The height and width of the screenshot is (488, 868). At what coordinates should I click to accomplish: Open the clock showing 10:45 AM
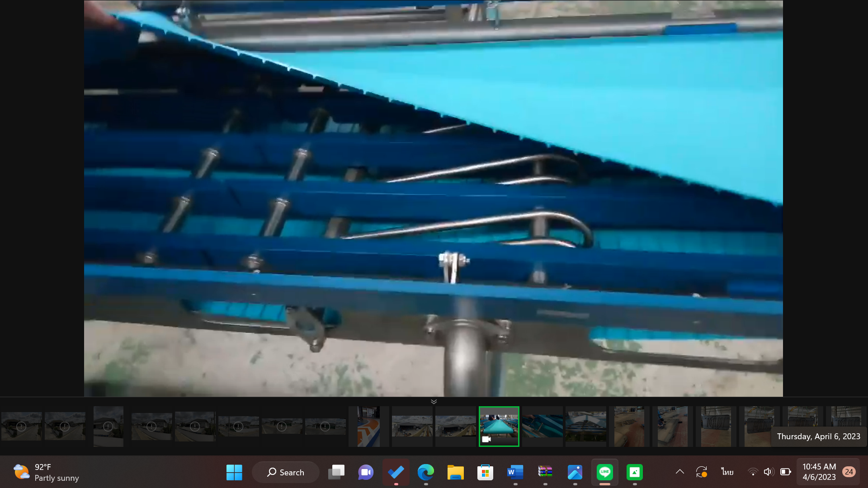point(819,472)
